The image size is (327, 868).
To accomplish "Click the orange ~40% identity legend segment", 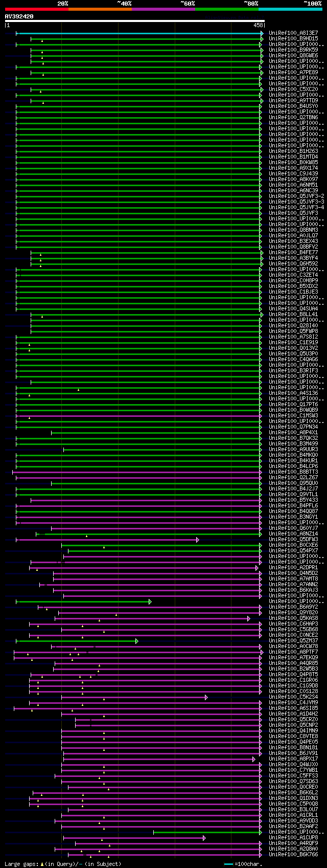I will (x=100, y=9).
